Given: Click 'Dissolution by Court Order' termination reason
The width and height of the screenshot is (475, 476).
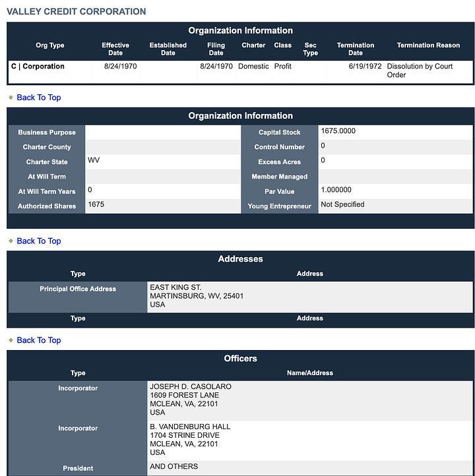Looking at the screenshot, I should pyautogui.click(x=420, y=71).
